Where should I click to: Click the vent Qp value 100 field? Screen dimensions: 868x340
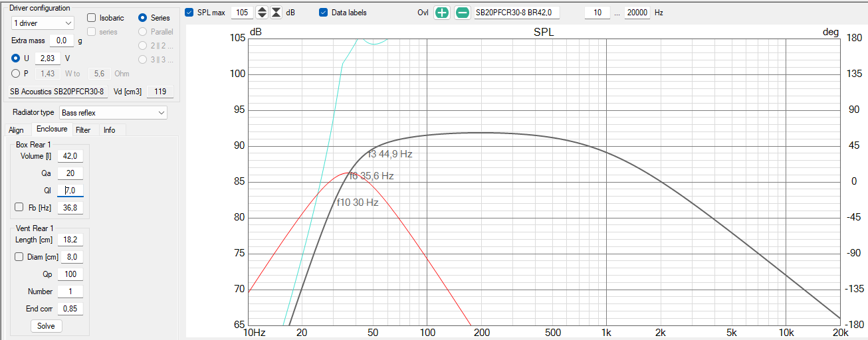[x=70, y=274]
